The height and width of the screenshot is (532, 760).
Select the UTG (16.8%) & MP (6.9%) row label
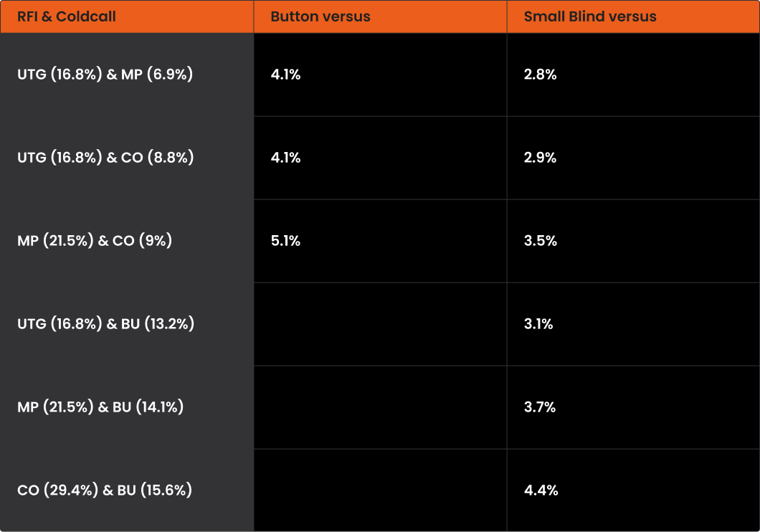(x=105, y=75)
